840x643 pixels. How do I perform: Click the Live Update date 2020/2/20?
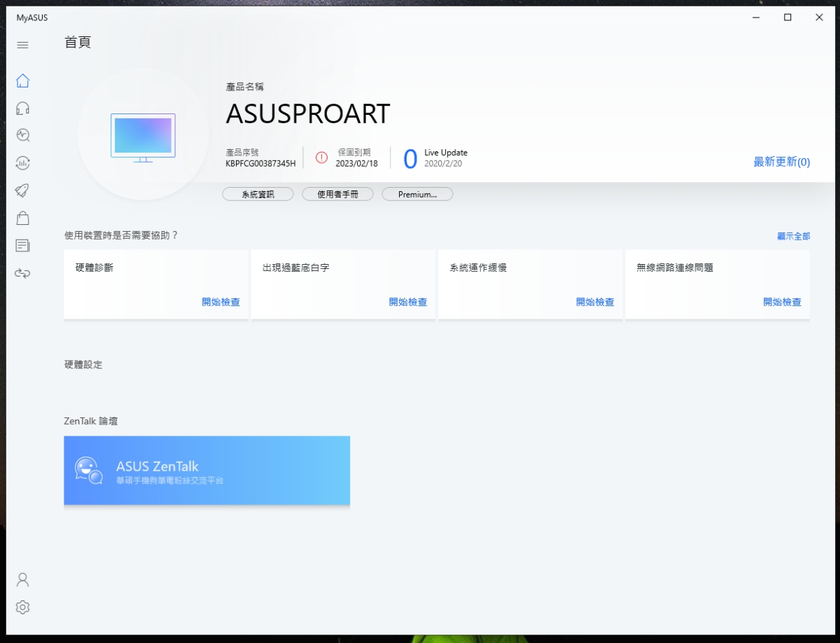pos(443,164)
